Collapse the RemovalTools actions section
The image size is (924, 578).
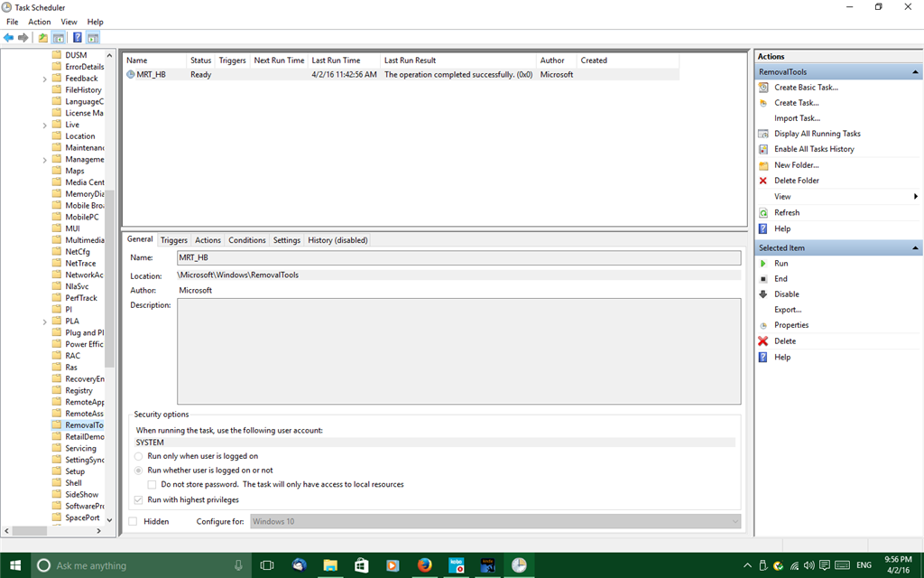coord(915,72)
